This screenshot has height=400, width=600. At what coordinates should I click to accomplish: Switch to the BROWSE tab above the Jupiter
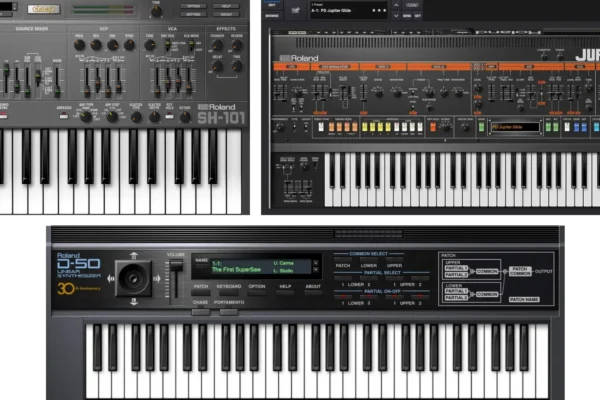pyautogui.click(x=272, y=16)
